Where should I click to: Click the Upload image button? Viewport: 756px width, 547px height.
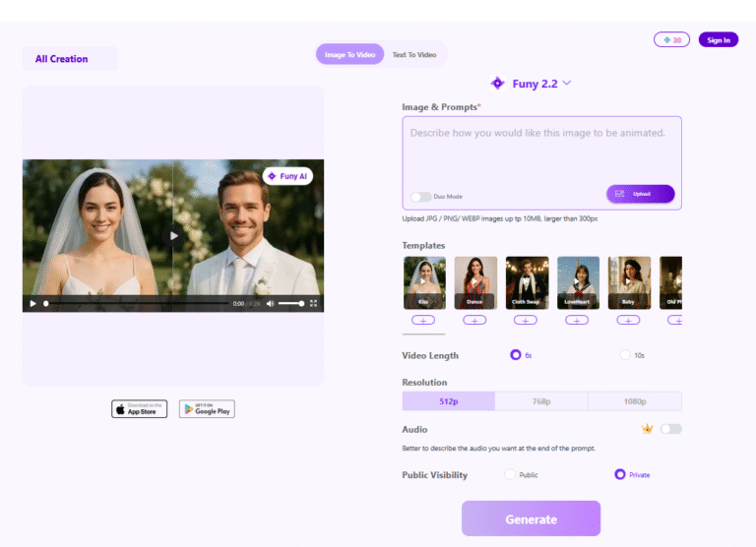click(640, 194)
